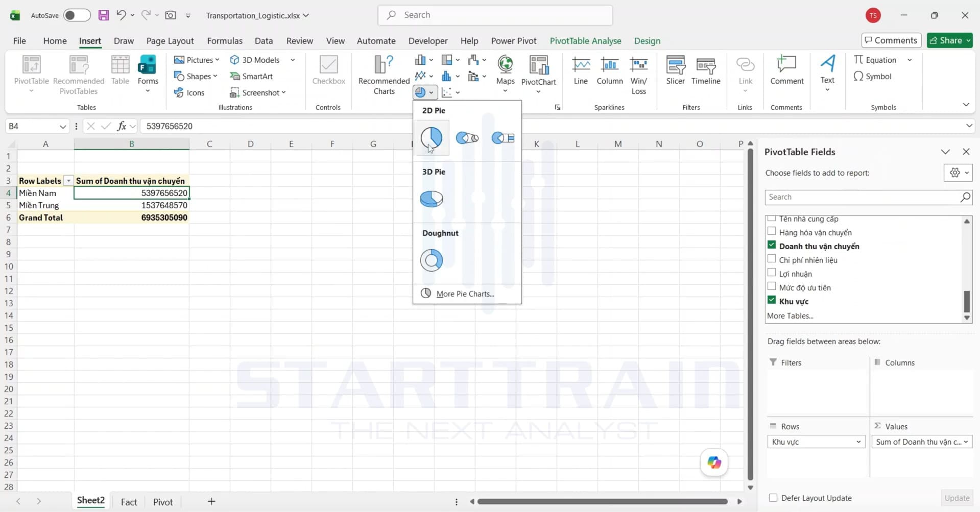Click the horizontal sheet scrollbar

click(603, 501)
